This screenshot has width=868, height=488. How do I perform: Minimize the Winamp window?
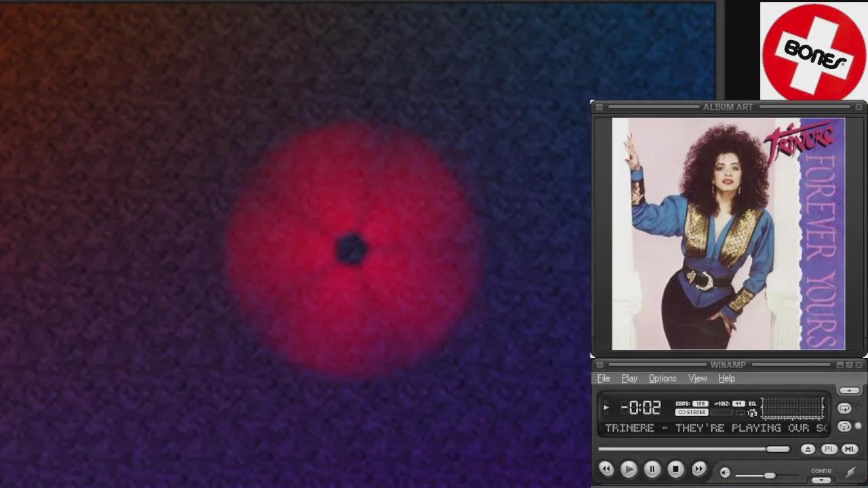pos(840,365)
